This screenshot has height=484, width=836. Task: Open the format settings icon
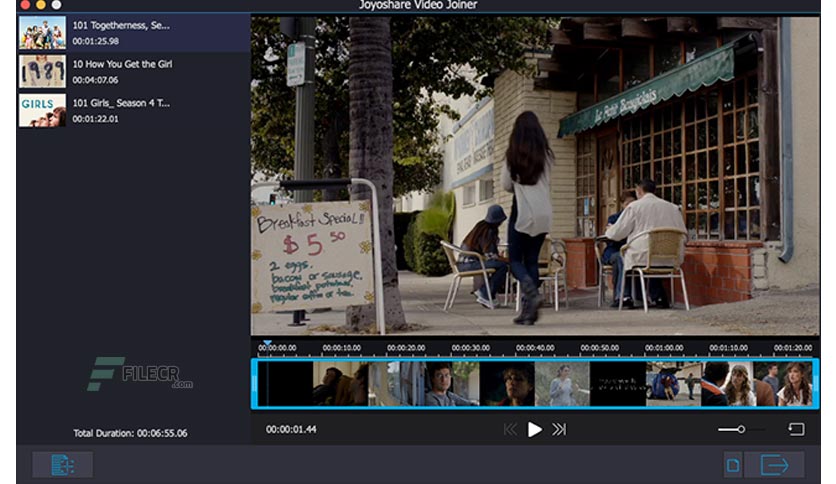tap(733, 465)
